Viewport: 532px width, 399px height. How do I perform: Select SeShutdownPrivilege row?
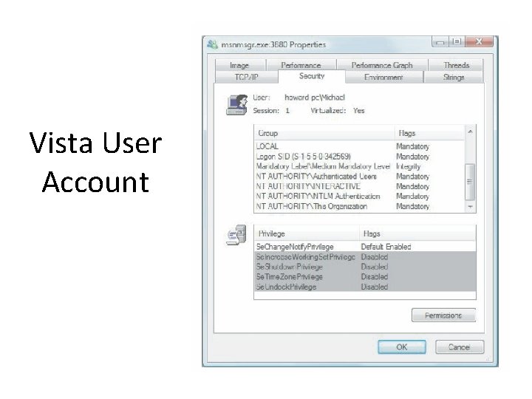tap(365, 267)
